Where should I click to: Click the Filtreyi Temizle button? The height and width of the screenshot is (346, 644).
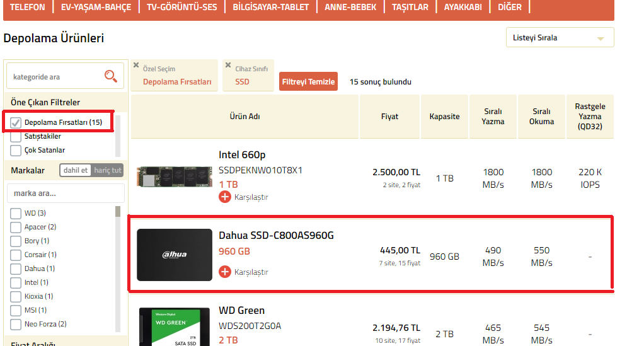(x=308, y=81)
